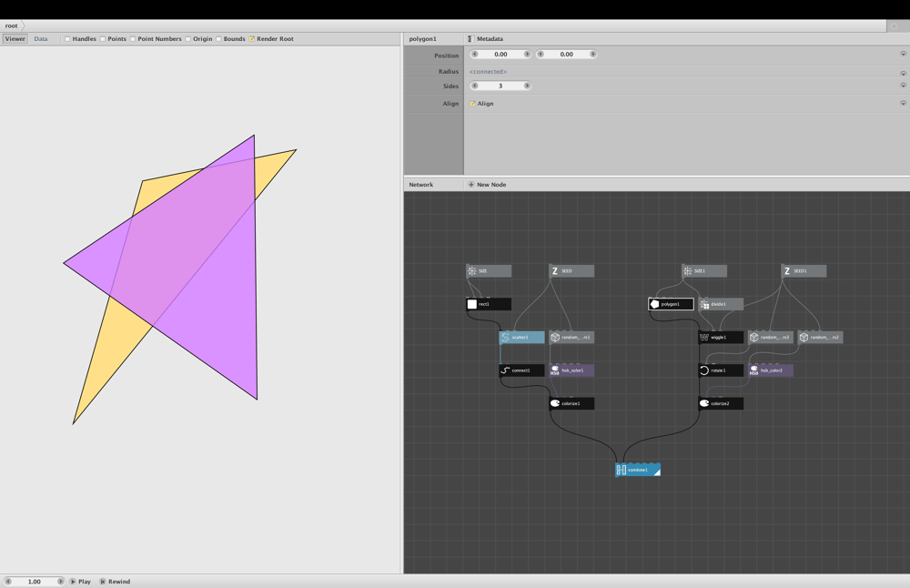Image resolution: width=910 pixels, height=588 pixels.
Task: Open the Align row options arrow
Action: (x=903, y=104)
